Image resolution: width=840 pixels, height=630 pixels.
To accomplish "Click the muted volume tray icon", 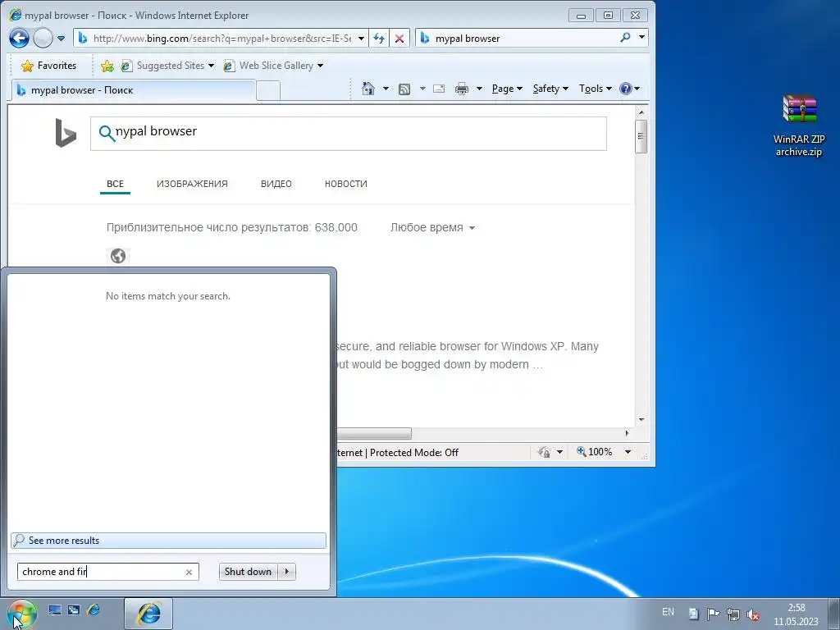I will [753, 614].
